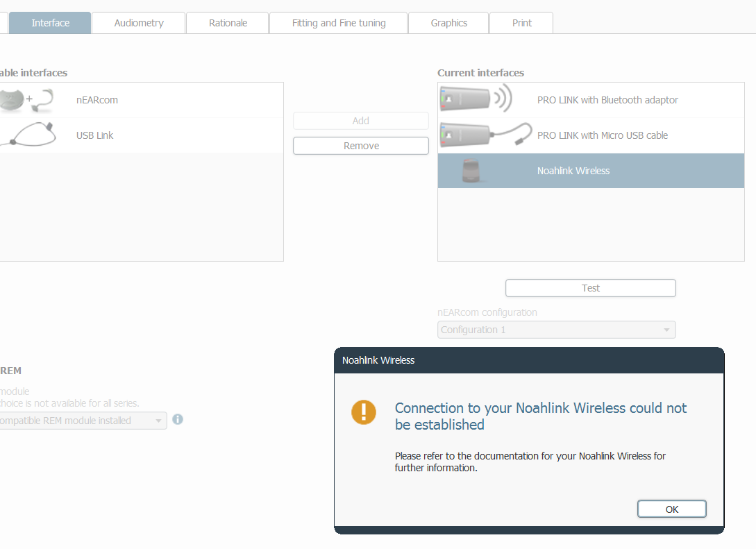Select PRO LINK with Bluetooth adaptor
The height and width of the screenshot is (549, 756).
point(591,100)
